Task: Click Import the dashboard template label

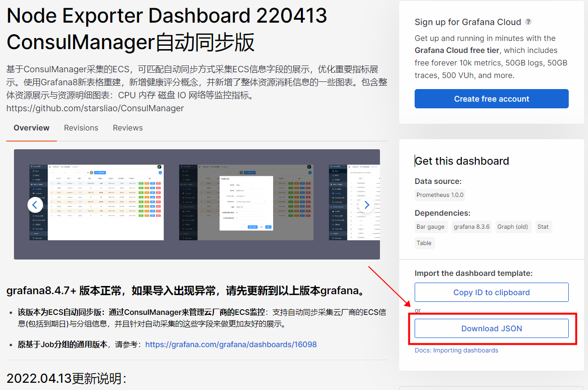Action: point(473,273)
